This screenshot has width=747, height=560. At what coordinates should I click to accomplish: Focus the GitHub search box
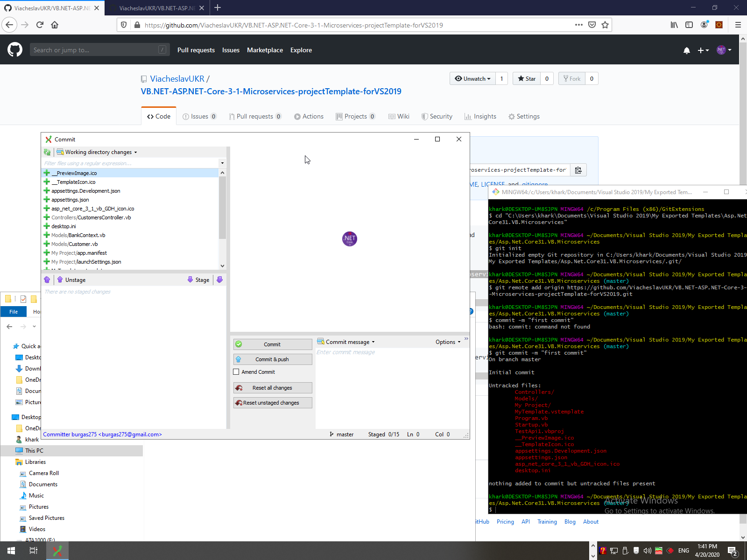pos(99,49)
